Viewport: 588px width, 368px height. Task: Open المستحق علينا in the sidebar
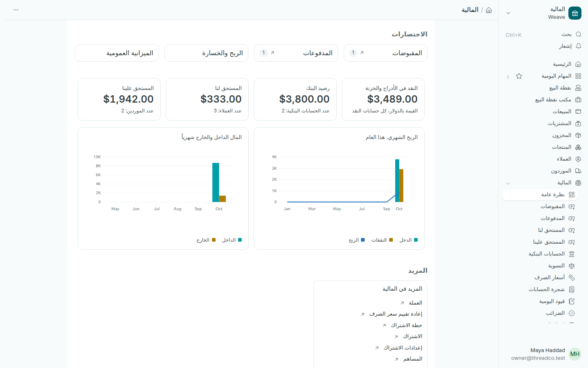pos(540,242)
